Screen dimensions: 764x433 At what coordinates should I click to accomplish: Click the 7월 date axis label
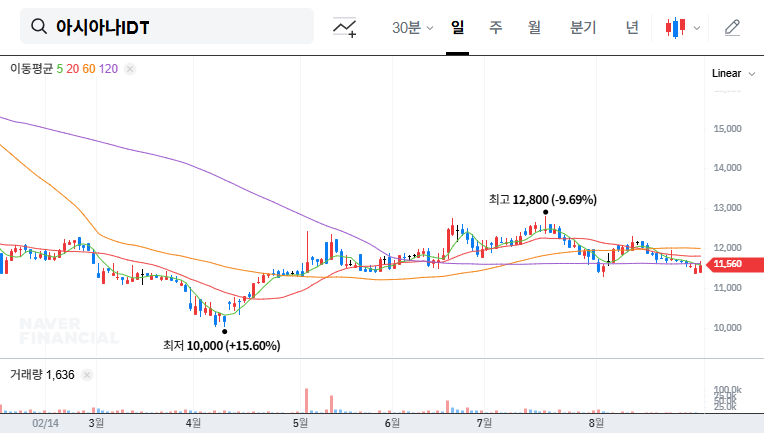[x=484, y=423]
